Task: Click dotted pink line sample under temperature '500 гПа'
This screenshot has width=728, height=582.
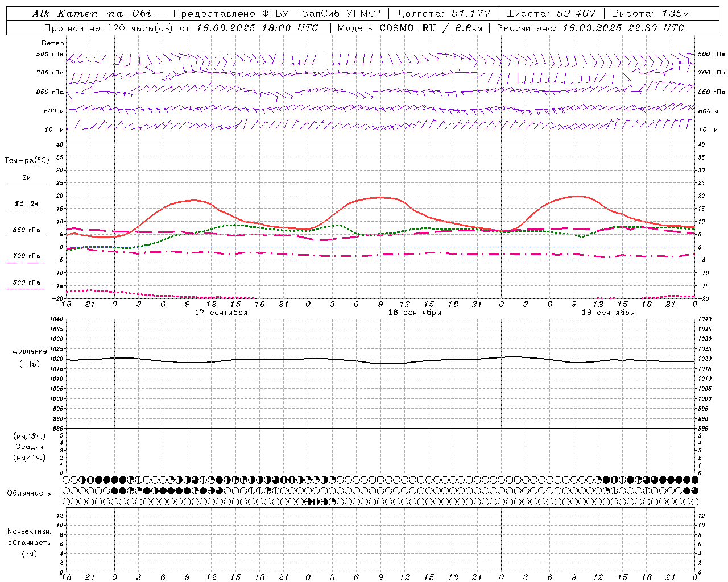Action: point(26,289)
